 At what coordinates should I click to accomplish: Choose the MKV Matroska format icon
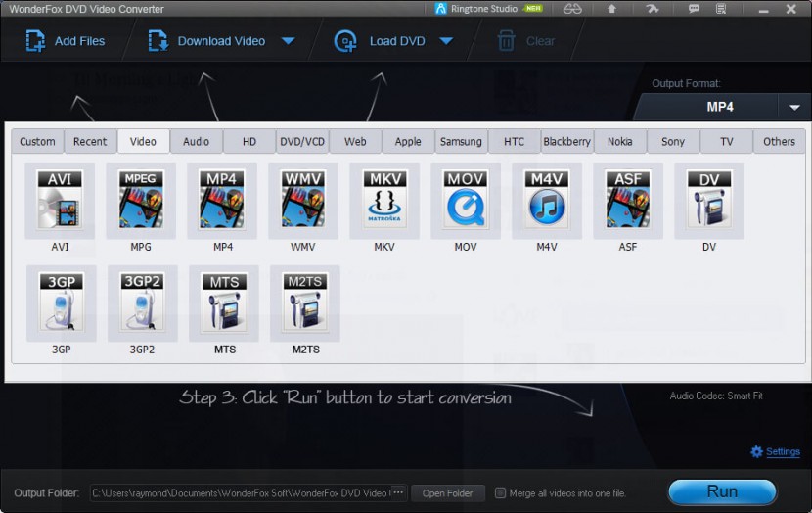[x=384, y=201]
